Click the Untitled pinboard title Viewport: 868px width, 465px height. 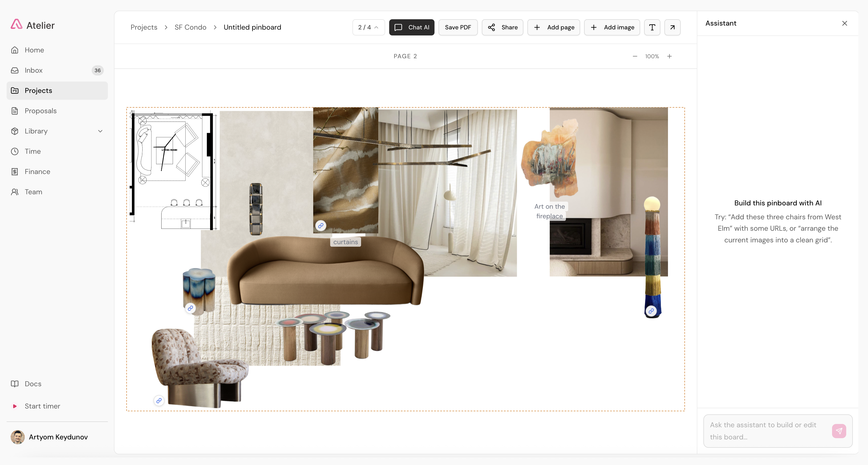point(252,27)
